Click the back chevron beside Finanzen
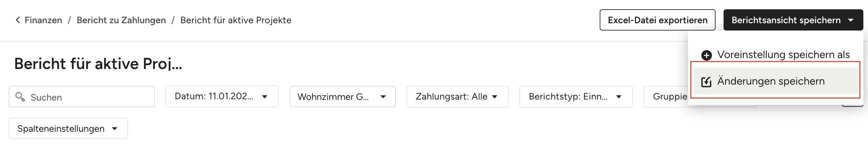This screenshot has width=868, height=144. click(x=18, y=20)
